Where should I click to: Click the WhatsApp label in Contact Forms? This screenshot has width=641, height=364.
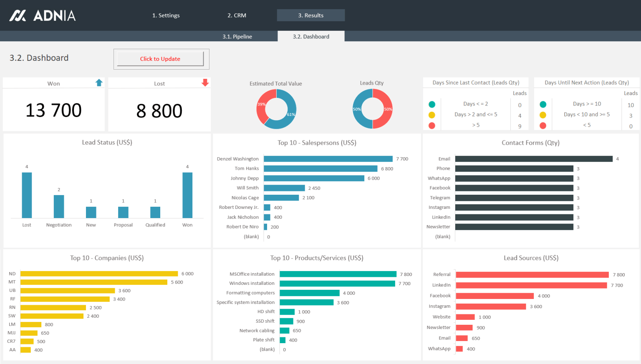[439, 178]
